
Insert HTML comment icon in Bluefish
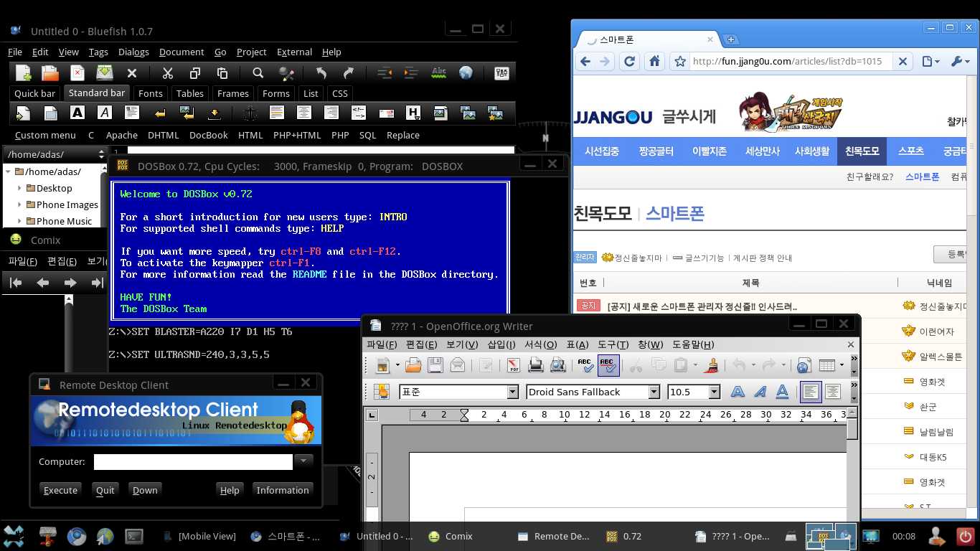(x=359, y=113)
